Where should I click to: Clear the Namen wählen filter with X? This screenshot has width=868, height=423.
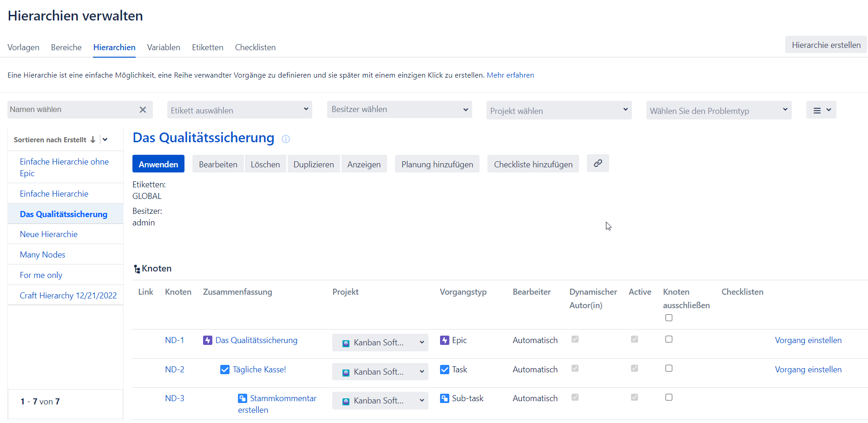(143, 110)
